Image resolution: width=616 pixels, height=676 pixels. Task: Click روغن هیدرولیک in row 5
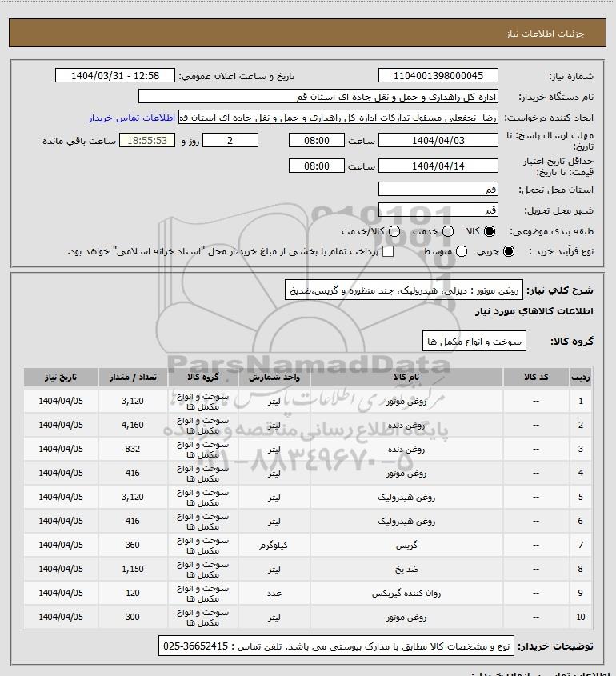coord(406,497)
